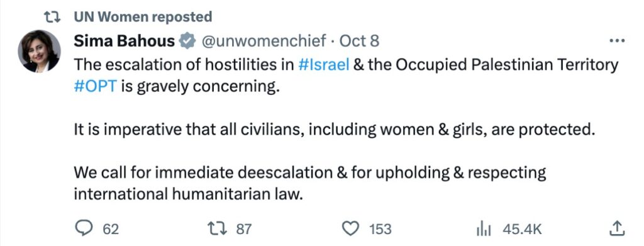
Task: Click the blue verified badge next to Sima Bahous
Action: [187, 41]
